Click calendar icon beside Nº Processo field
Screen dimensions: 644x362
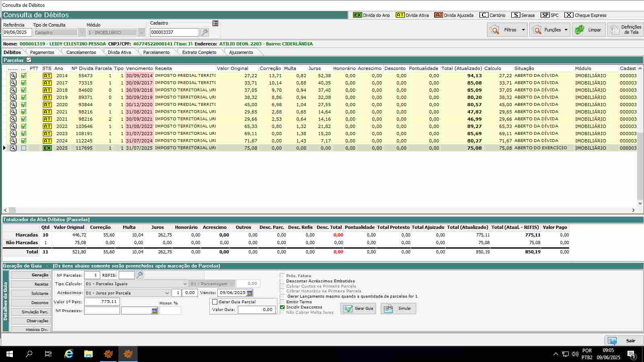tap(155, 311)
